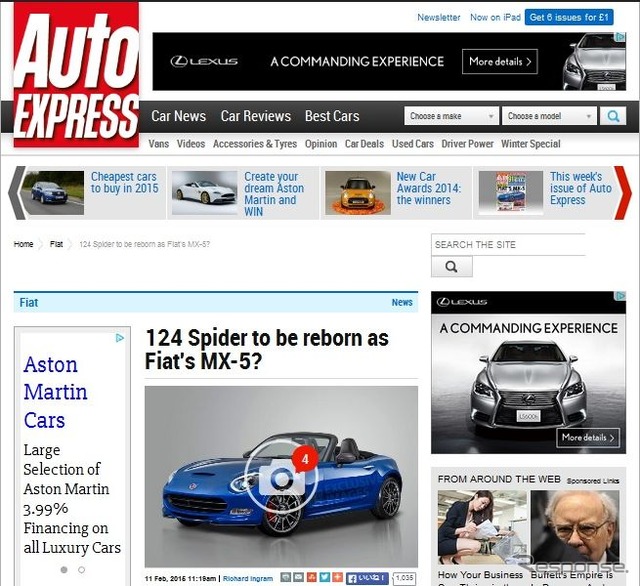640x586 pixels.
Task: Open Car Reviews menu
Action: point(256,116)
